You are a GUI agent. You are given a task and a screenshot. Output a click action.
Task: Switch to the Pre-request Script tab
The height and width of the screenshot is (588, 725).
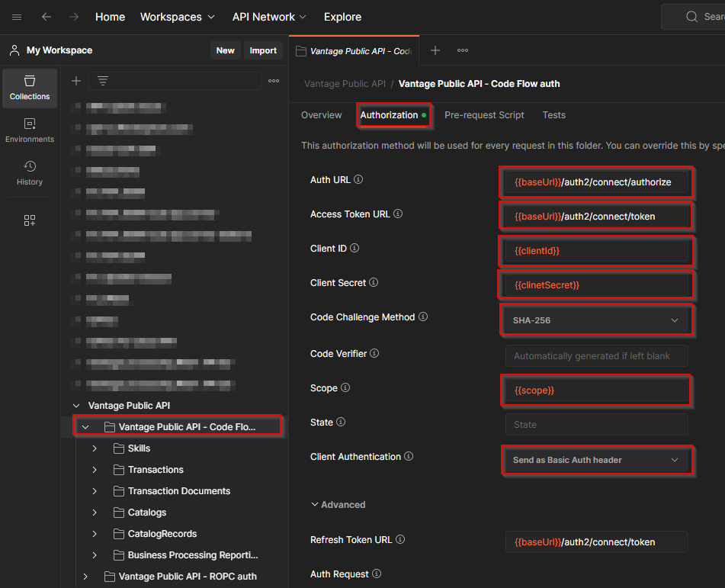[484, 115]
